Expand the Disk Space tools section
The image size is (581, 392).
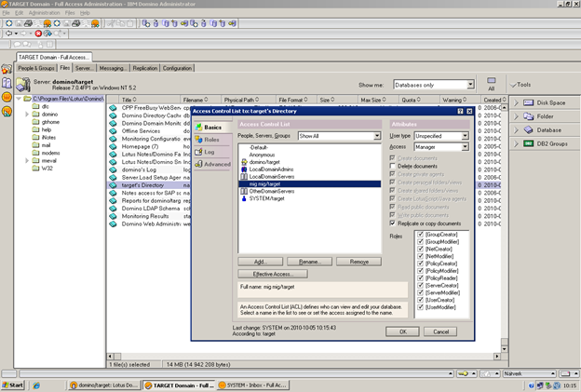tap(516, 102)
